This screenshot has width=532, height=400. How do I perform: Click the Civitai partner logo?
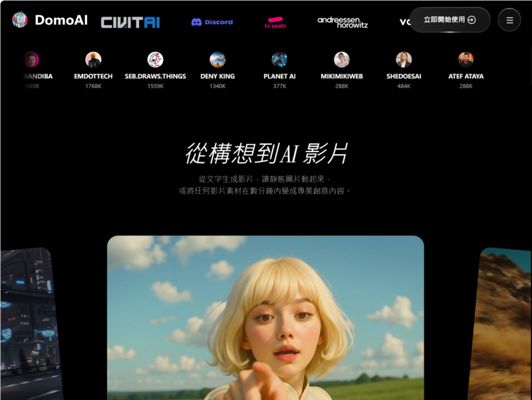pos(130,22)
